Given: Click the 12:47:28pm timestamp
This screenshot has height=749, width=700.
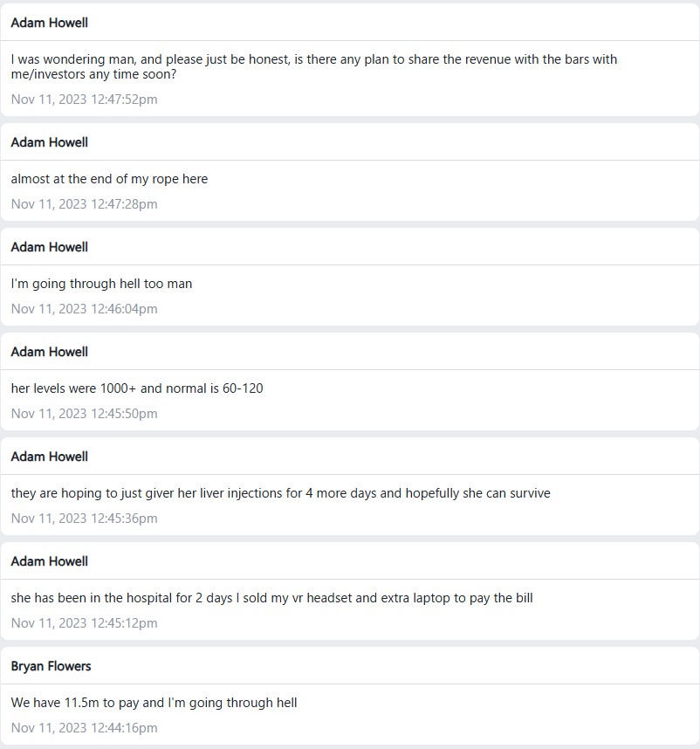Looking at the screenshot, I should 84,204.
